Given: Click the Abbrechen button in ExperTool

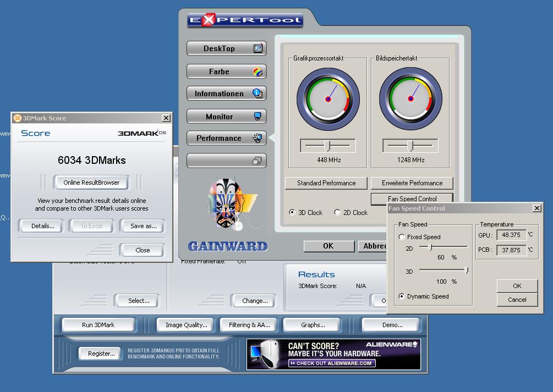Looking at the screenshot, I should click(373, 246).
